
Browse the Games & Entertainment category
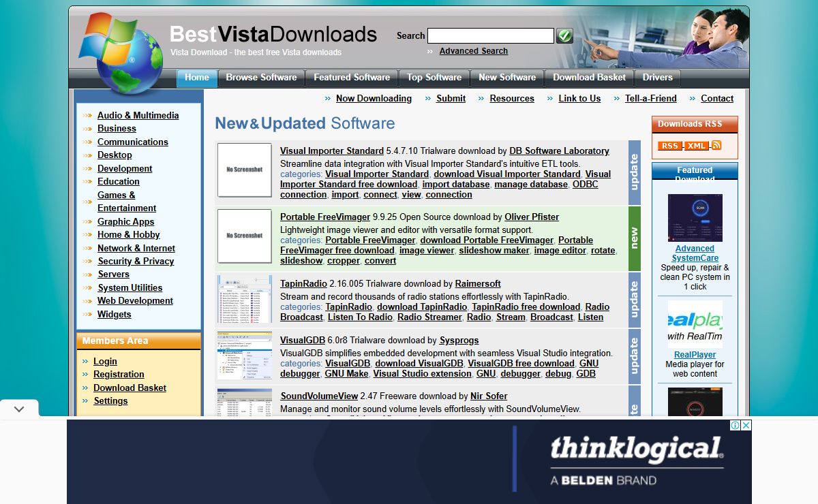click(x=127, y=202)
